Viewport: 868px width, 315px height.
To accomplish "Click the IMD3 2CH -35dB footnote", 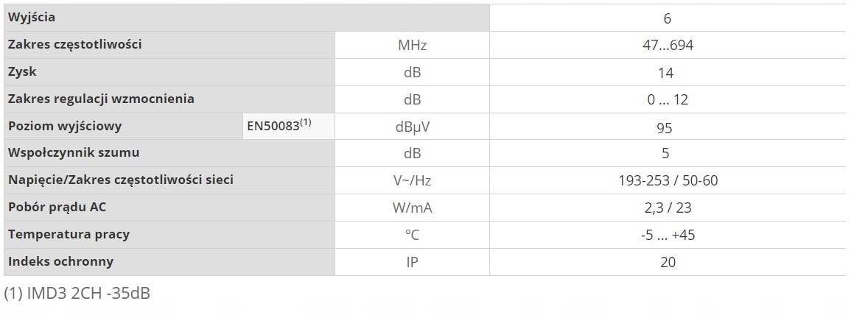I will click(x=77, y=293).
